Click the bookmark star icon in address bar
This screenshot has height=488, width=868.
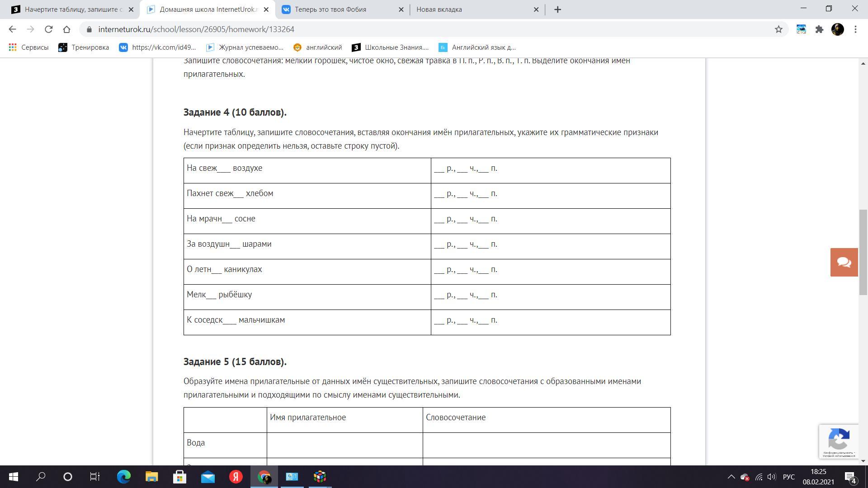[x=778, y=29]
